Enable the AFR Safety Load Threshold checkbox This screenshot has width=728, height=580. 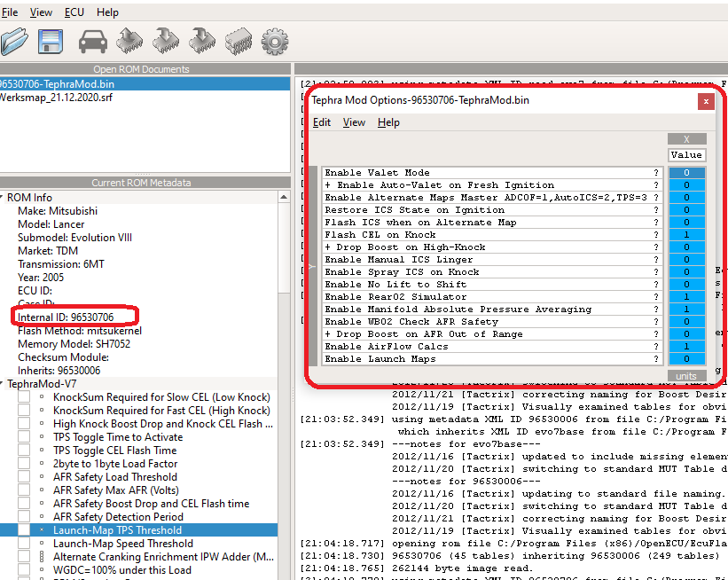coord(24,477)
